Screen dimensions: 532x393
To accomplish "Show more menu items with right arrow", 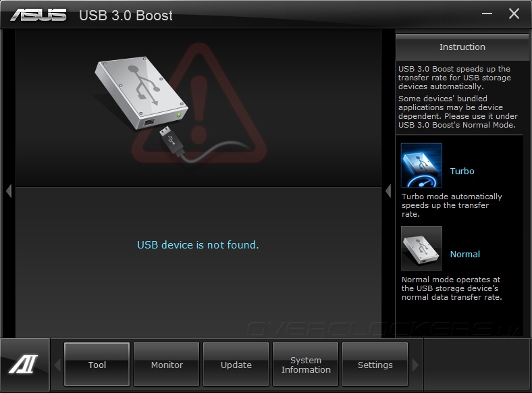I will click(415, 365).
